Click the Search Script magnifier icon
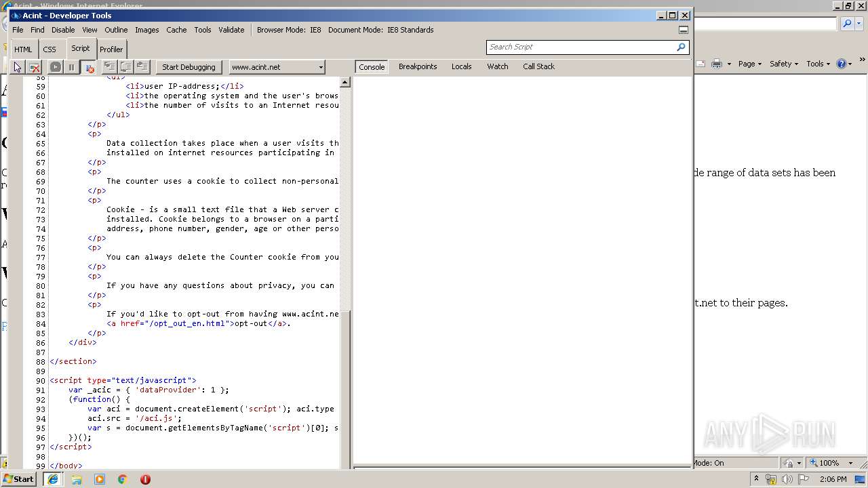Screen dimensions: 868x488 [x=681, y=47]
